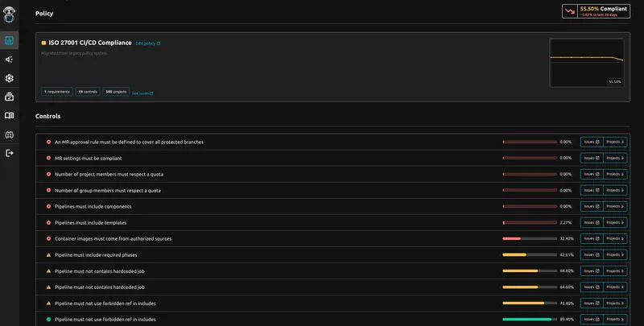This screenshot has height=326, width=644.
Task: Click the logout icon at sidebar bottom
Action: 10,153
